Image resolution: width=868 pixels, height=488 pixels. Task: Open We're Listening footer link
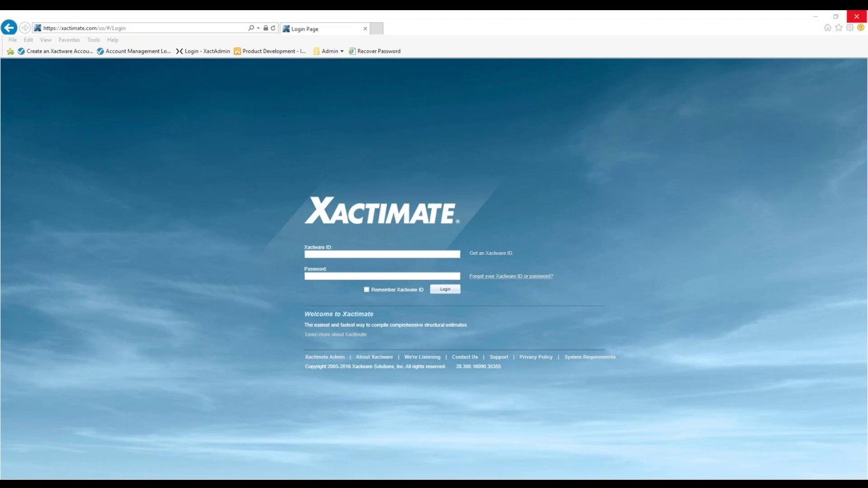pos(422,357)
